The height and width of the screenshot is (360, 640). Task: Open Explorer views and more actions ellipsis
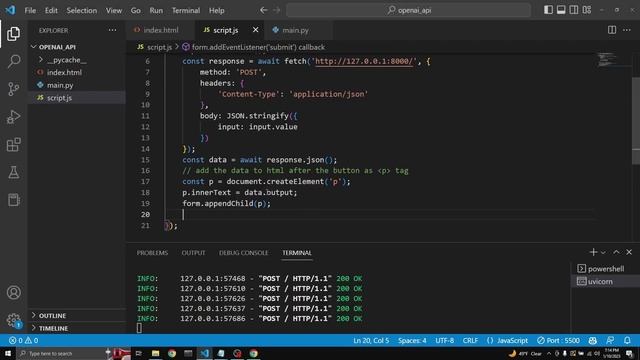[112, 30]
